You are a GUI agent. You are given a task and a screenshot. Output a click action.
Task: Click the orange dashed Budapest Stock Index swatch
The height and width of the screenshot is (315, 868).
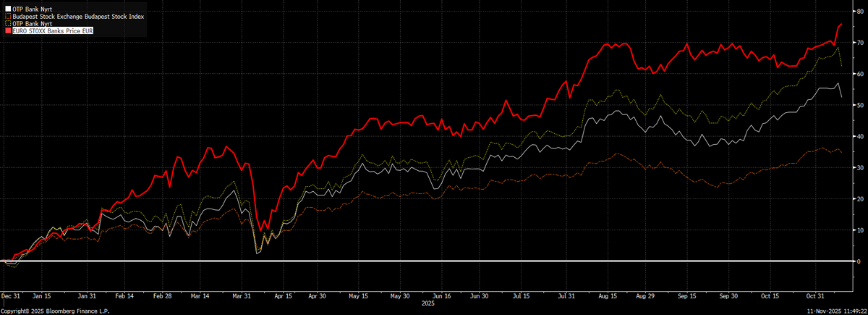click(7, 17)
